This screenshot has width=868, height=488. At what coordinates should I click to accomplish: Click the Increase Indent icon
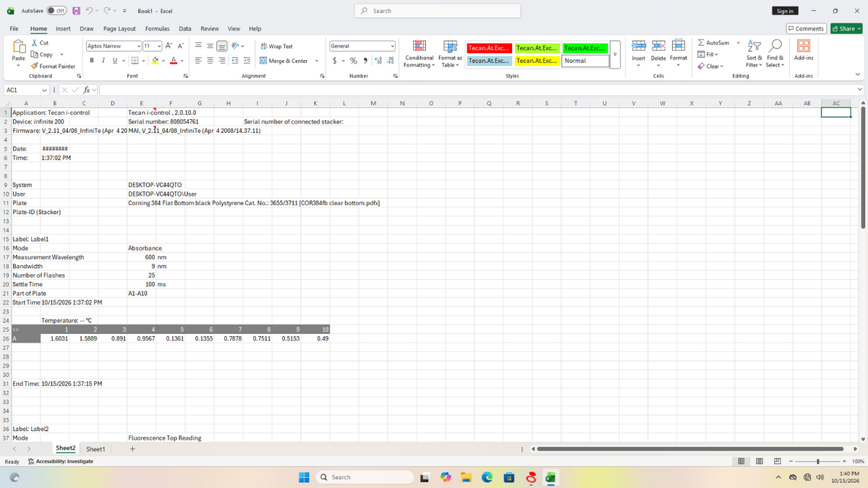247,61
